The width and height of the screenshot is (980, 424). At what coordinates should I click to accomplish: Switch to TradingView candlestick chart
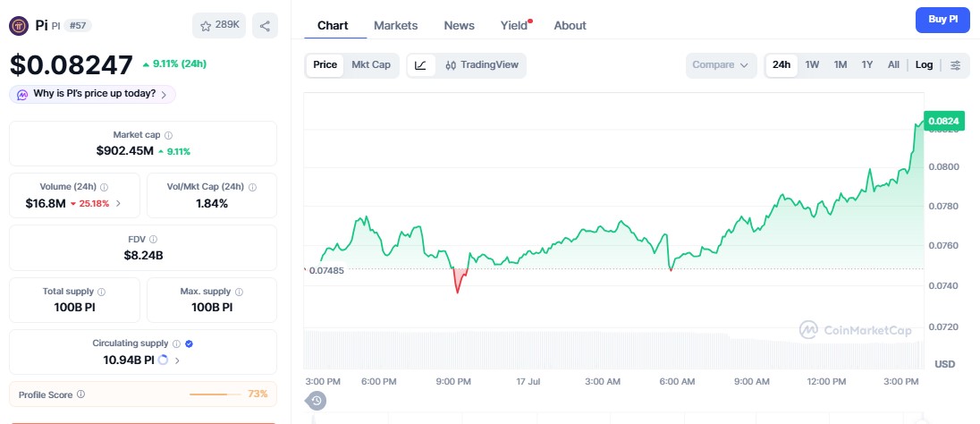(x=482, y=65)
